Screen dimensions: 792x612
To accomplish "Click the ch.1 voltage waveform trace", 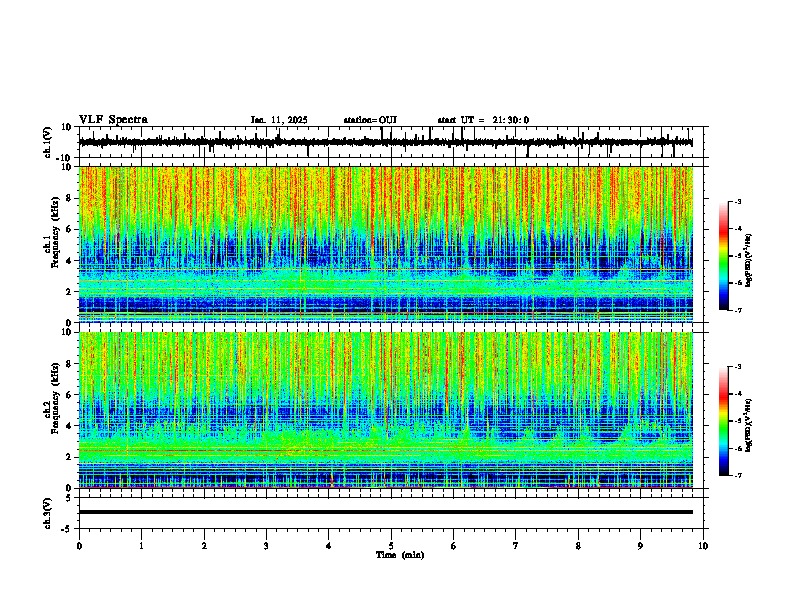I will (x=385, y=142).
